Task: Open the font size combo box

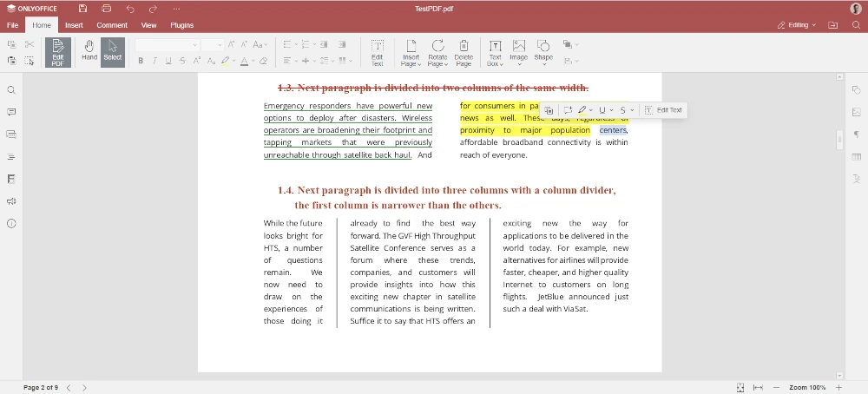Action: pos(212,45)
